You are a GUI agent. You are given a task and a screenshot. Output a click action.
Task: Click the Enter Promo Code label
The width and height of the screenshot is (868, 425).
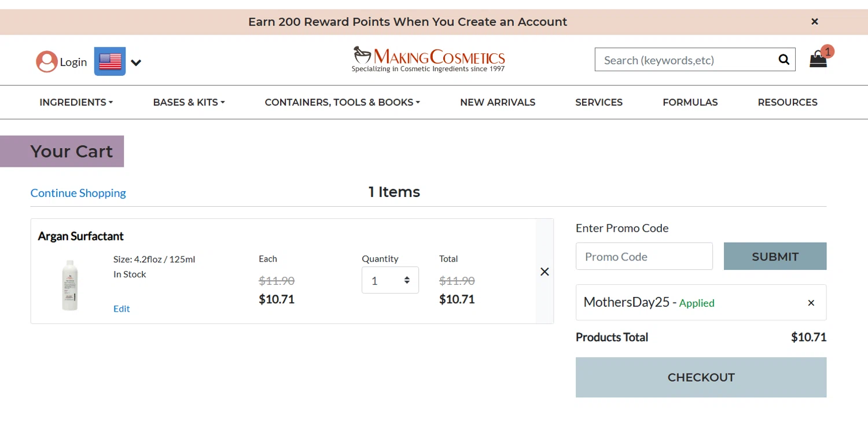[x=622, y=228]
